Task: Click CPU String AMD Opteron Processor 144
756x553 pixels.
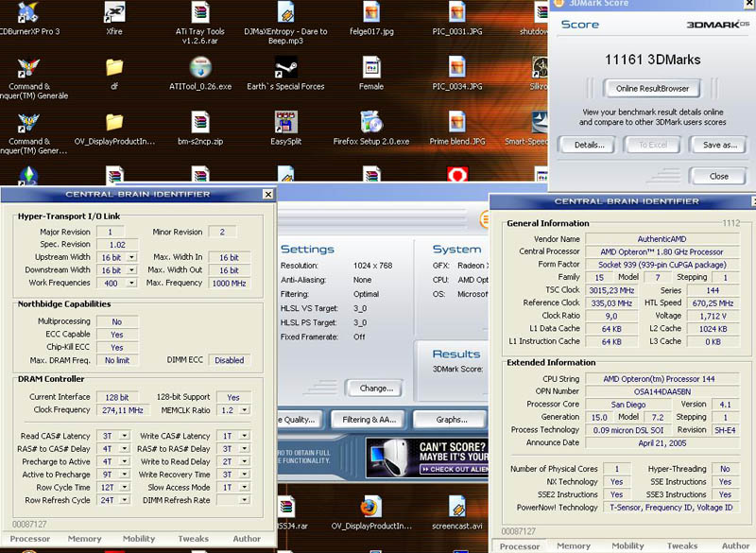Action: click(x=662, y=379)
